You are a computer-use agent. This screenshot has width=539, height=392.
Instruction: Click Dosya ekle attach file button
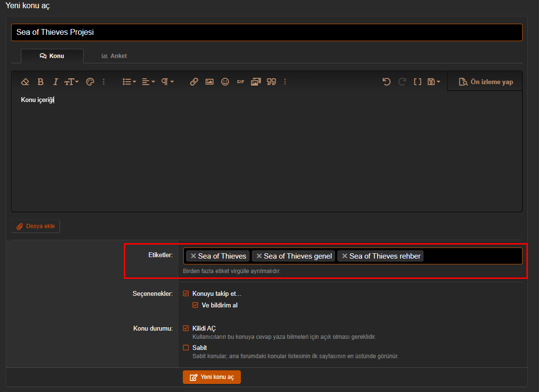click(x=35, y=226)
